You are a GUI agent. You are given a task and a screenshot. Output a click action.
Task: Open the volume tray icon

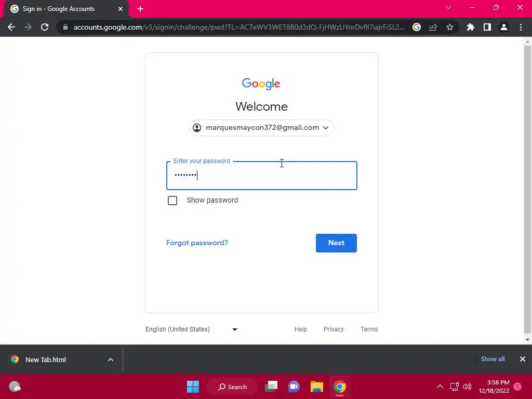click(467, 387)
